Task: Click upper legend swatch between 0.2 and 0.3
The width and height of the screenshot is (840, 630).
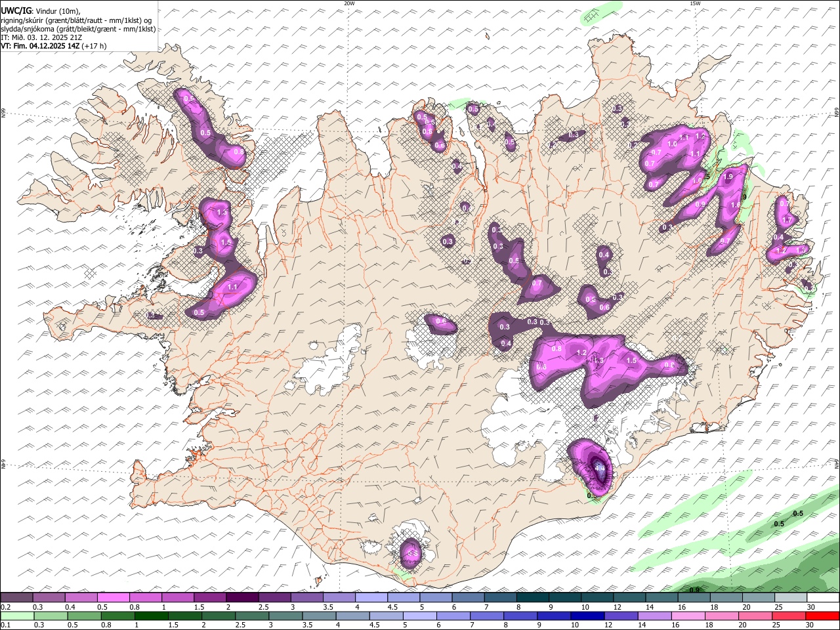Action: [x=16, y=598]
